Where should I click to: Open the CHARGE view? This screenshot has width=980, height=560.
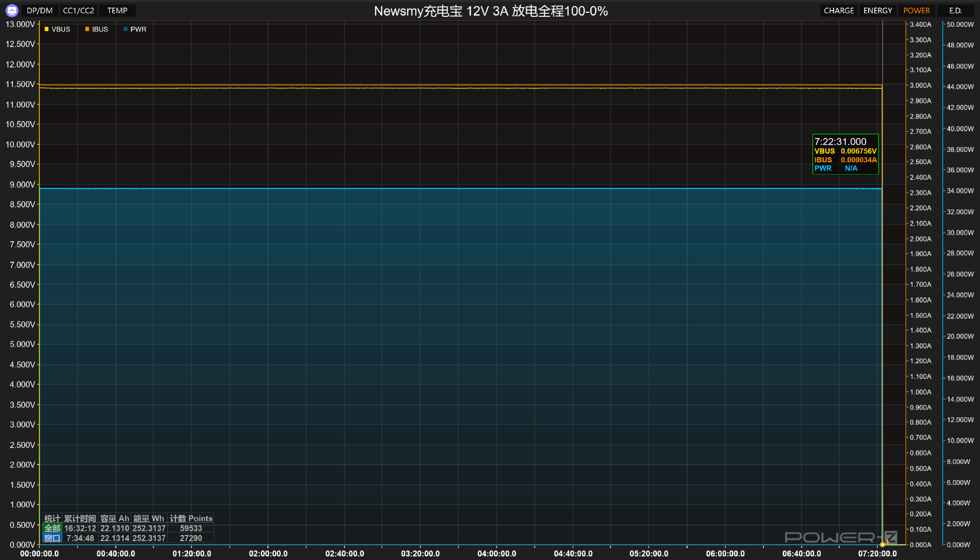coord(839,11)
